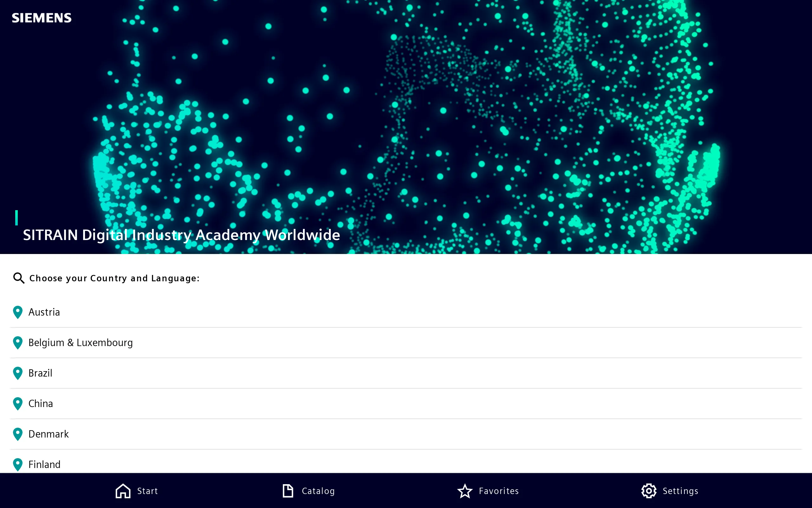812x508 pixels.
Task: Switch to the Catalog tab label
Action: [x=318, y=491]
